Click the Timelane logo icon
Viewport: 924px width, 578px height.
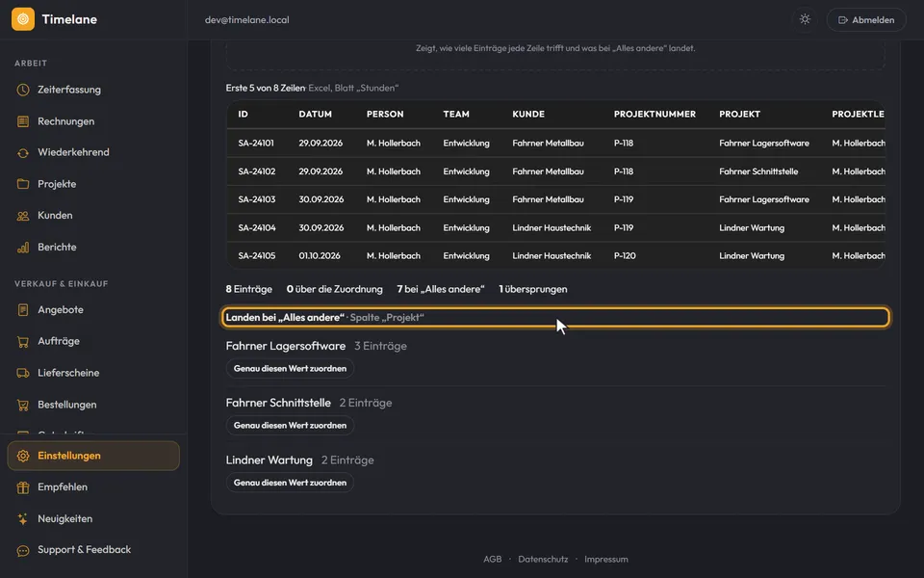(x=23, y=19)
